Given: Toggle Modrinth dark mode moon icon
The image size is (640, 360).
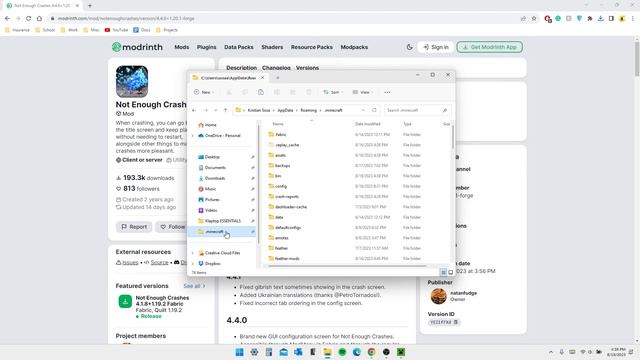Looking at the screenshot, I should (x=409, y=47).
